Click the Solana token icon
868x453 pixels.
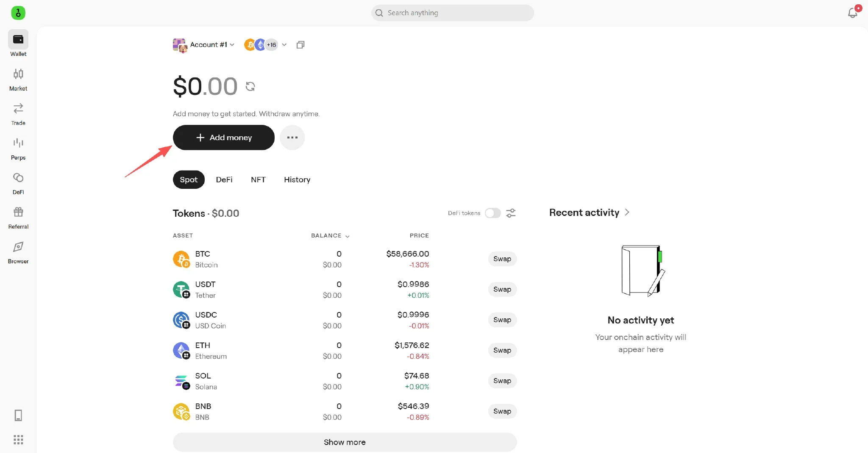[x=181, y=381]
